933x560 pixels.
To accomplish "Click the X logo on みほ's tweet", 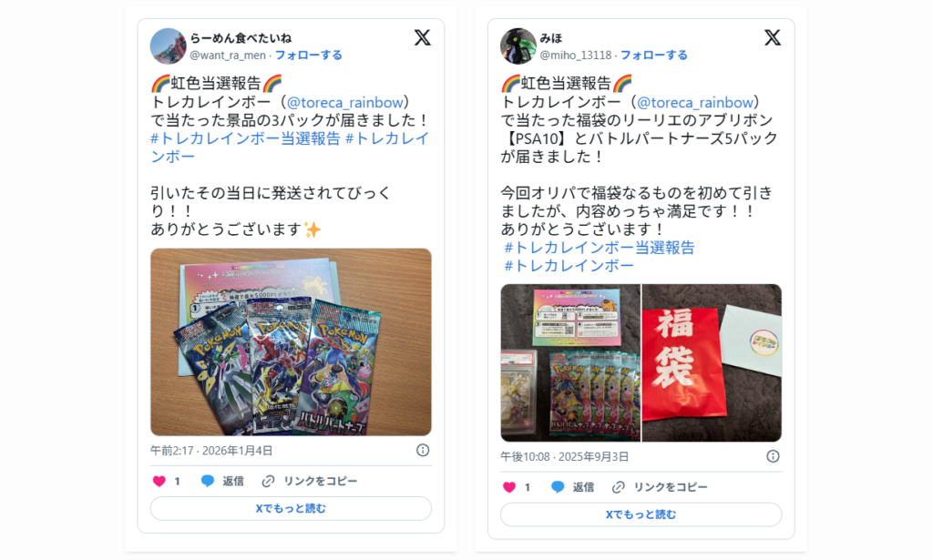I will [773, 38].
